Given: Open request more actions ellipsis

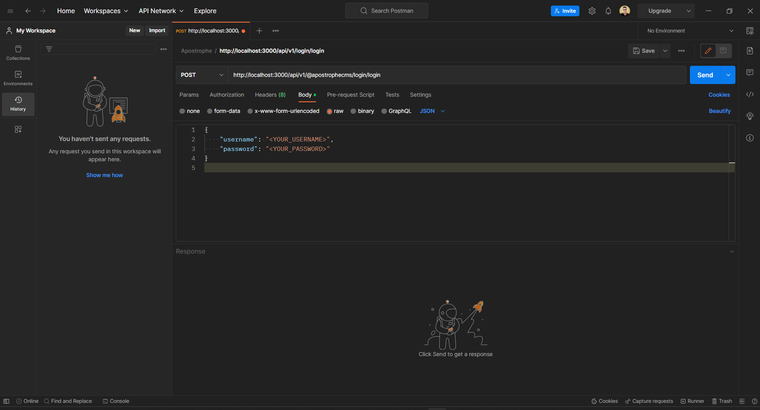Looking at the screenshot, I should [681, 51].
